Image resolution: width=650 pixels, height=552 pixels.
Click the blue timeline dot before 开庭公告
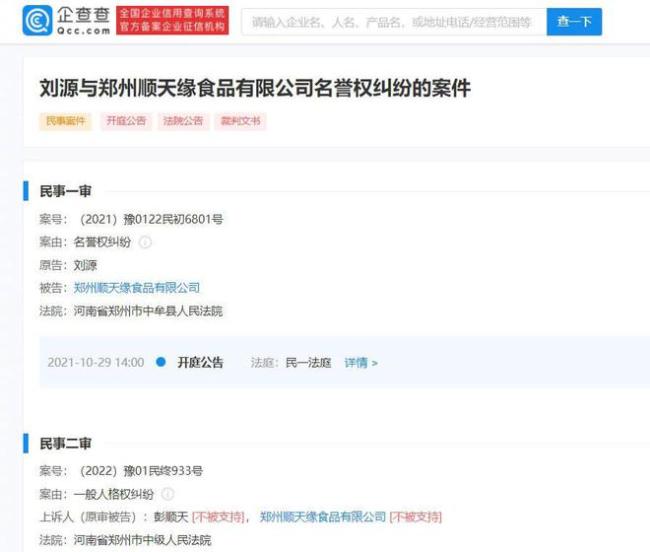pyautogui.click(x=161, y=363)
